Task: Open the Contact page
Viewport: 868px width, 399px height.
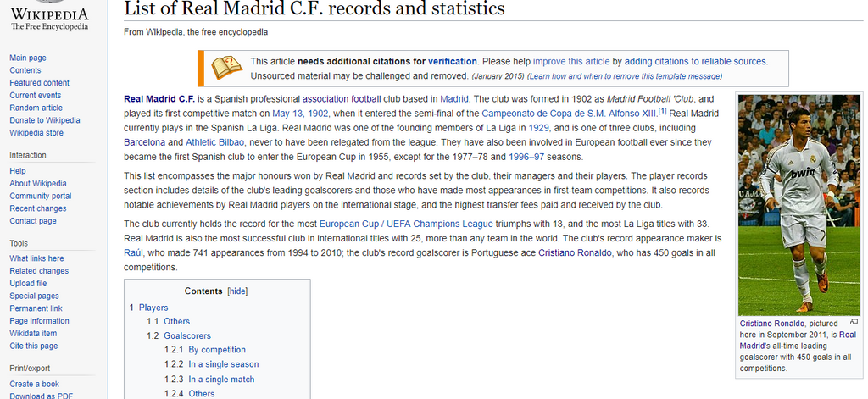Action: tap(33, 221)
